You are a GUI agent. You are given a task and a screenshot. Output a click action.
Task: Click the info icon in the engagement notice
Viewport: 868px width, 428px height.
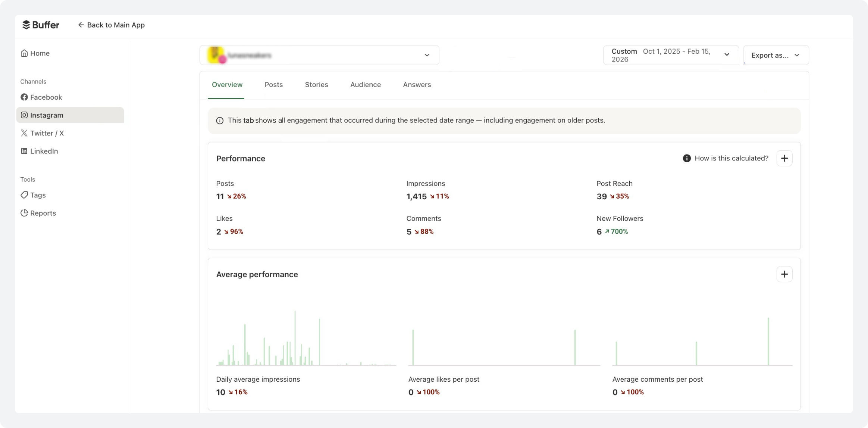pos(220,121)
